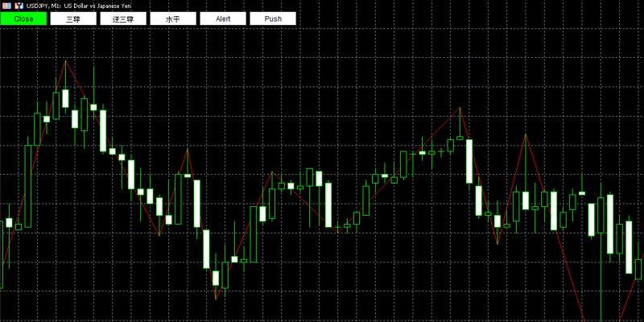Toggle the Push notification button
The width and height of the screenshot is (644, 322).
[273, 19]
